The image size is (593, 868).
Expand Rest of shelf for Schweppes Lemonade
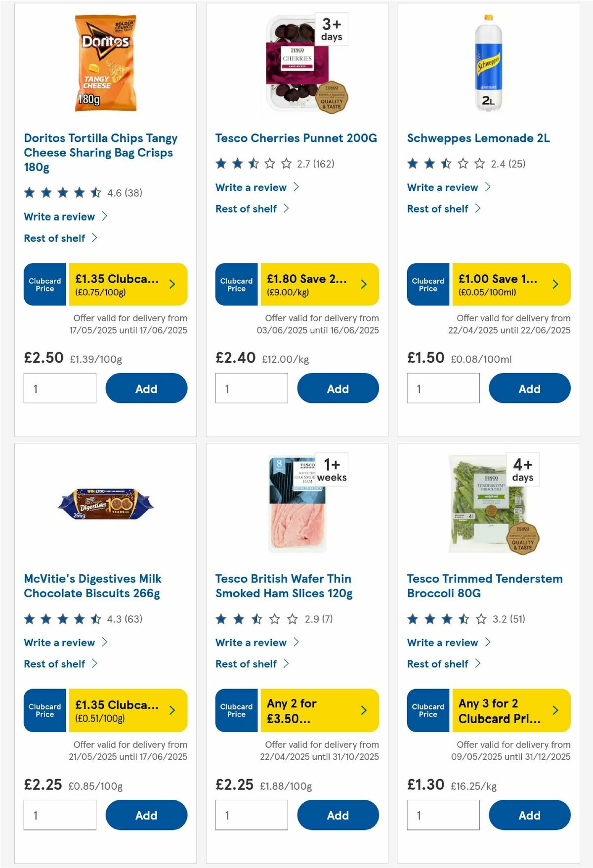[x=438, y=209]
